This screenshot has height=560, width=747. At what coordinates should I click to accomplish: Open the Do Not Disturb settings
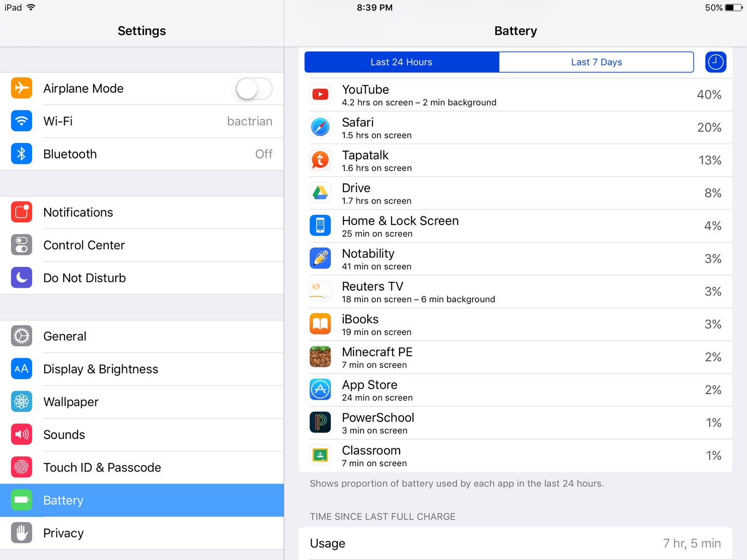pyautogui.click(x=142, y=278)
